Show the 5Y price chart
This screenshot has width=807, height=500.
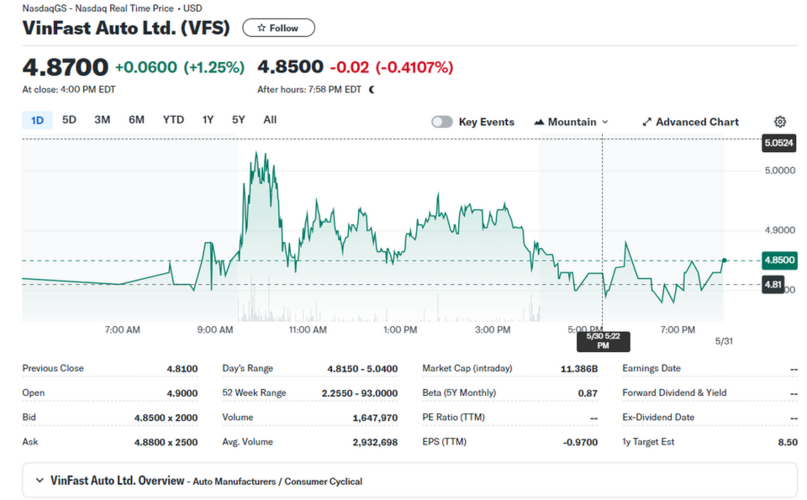pyautogui.click(x=238, y=120)
